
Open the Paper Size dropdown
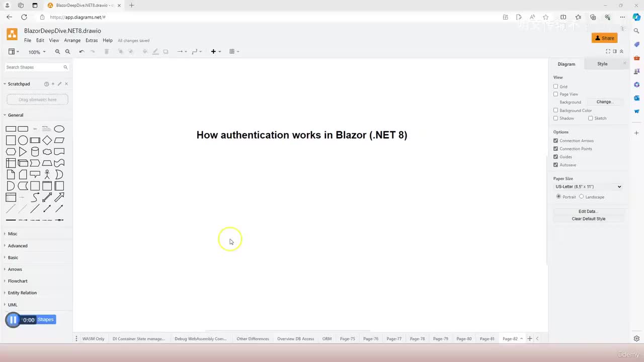pyautogui.click(x=588, y=187)
